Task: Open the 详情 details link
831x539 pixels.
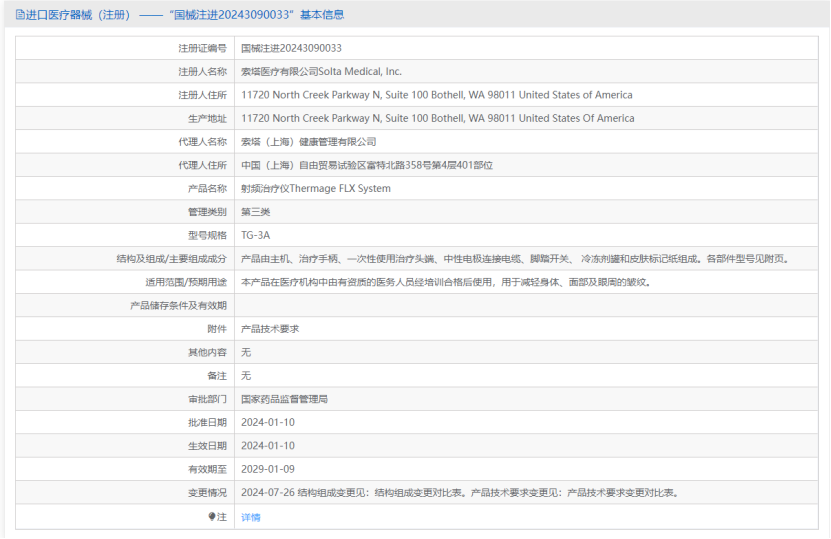Action: 251,517
